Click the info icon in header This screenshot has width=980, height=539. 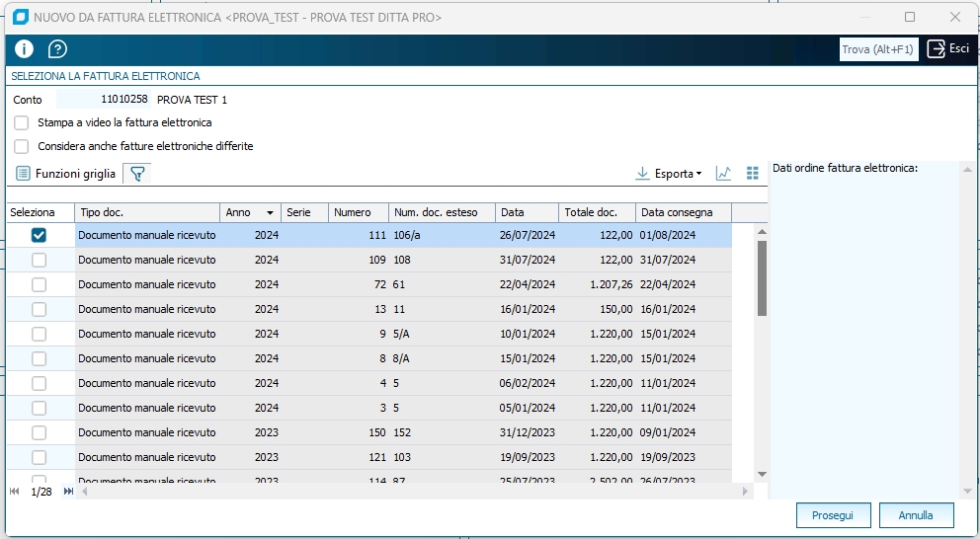click(24, 49)
